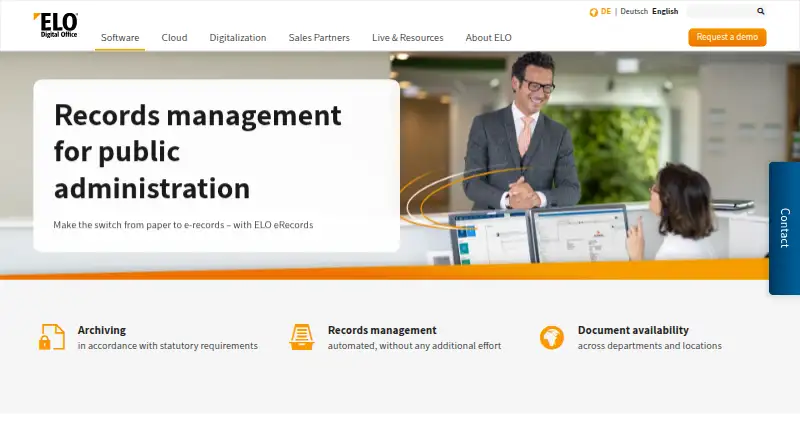Focus the search input field
This screenshot has height=440, width=800.
(721, 11)
